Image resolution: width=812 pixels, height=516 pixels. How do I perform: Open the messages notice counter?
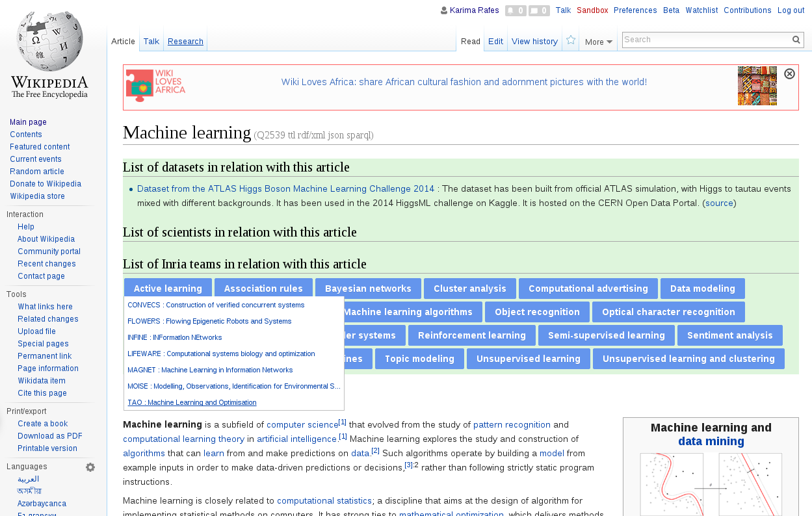tap(539, 10)
